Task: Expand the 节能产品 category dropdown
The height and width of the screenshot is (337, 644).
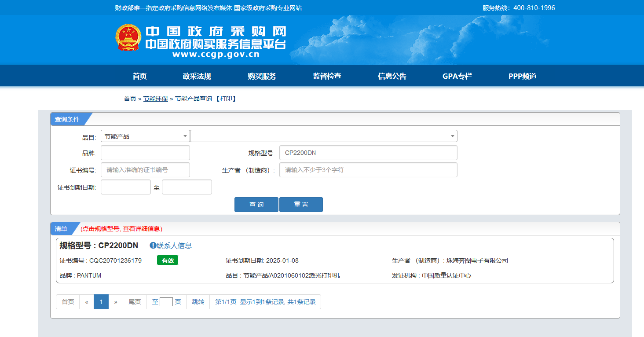Action: point(145,136)
